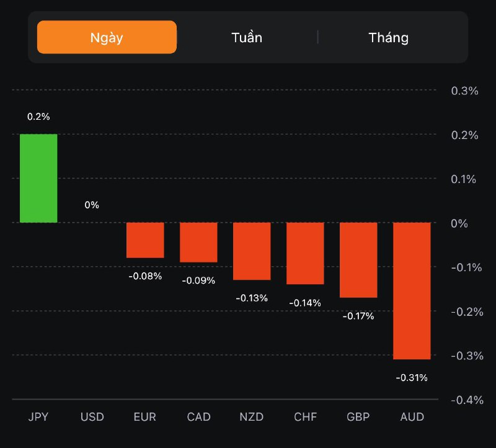Click the green JPY bar

point(38,178)
